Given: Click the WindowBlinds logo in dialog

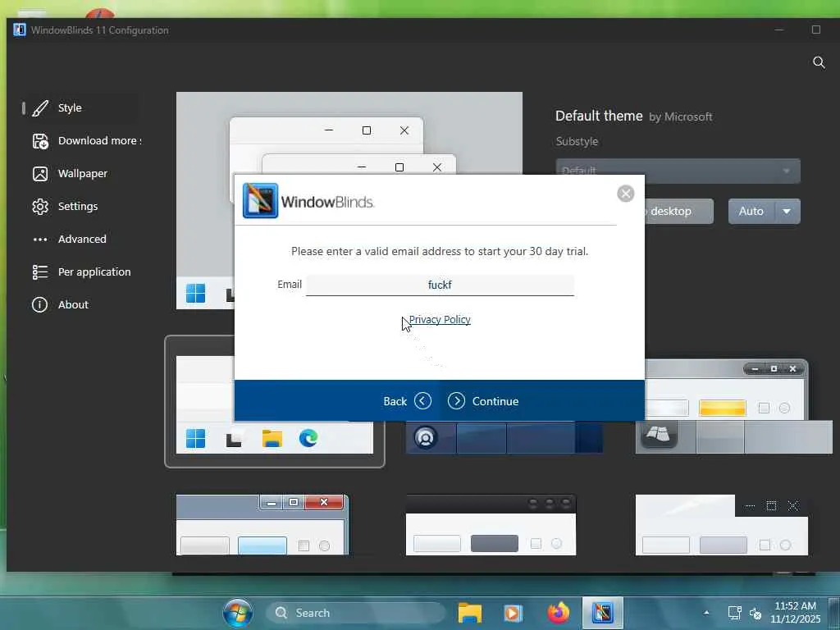Looking at the screenshot, I should [x=260, y=201].
